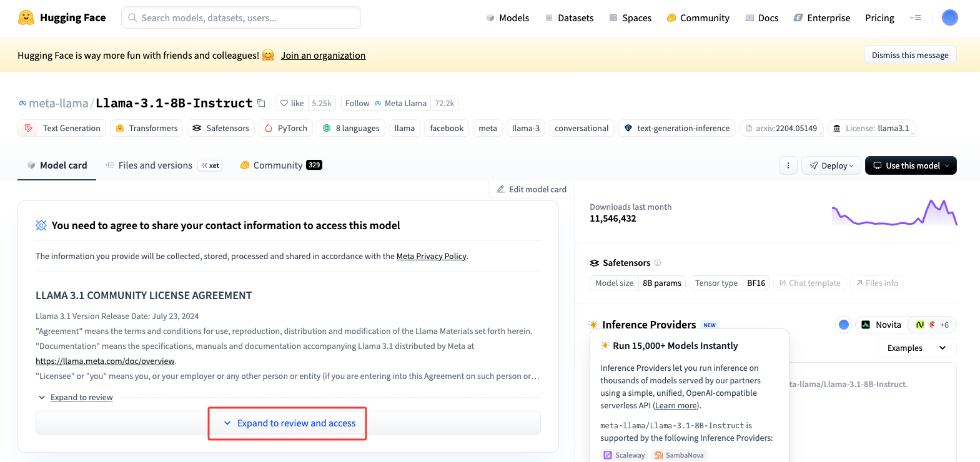Select the Safetensors tag
This screenshot has height=462, width=980.
[x=220, y=128]
